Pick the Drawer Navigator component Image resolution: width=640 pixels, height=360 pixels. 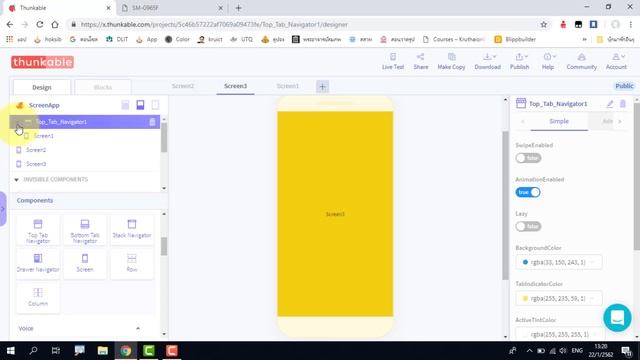pyautogui.click(x=38, y=264)
